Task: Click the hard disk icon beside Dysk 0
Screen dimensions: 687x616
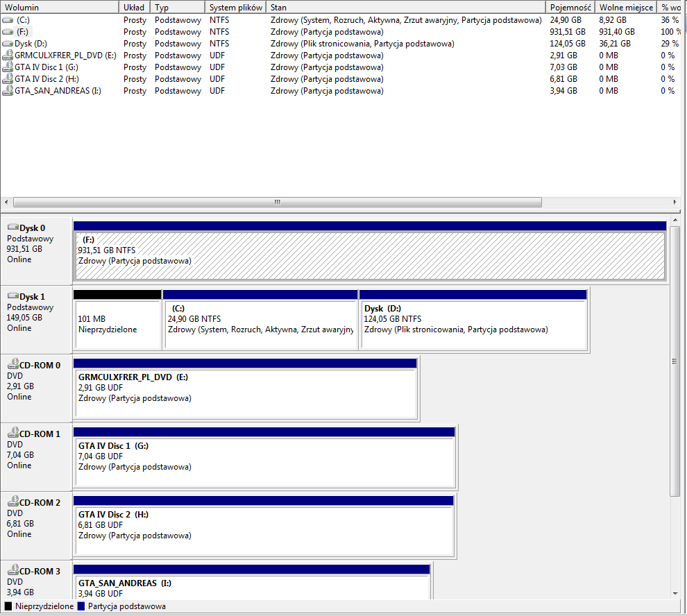Action: click(x=13, y=227)
